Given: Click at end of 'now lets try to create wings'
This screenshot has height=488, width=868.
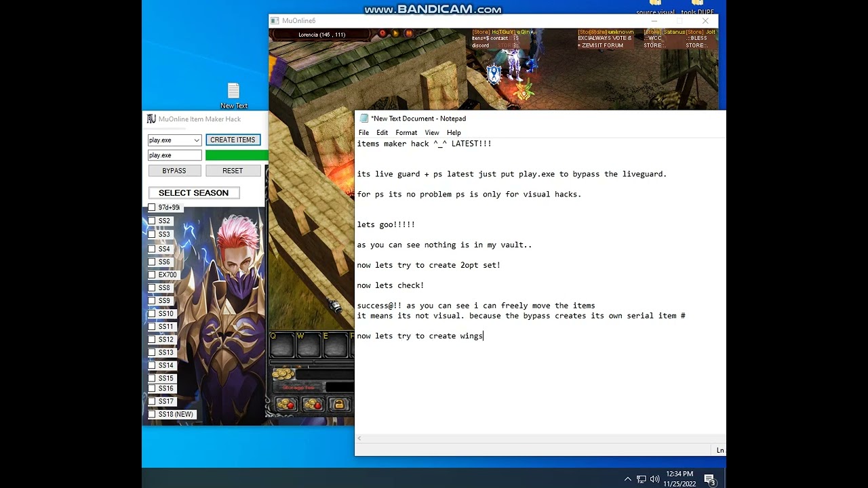Looking at the screenshot, I should [x=483, y=336].
